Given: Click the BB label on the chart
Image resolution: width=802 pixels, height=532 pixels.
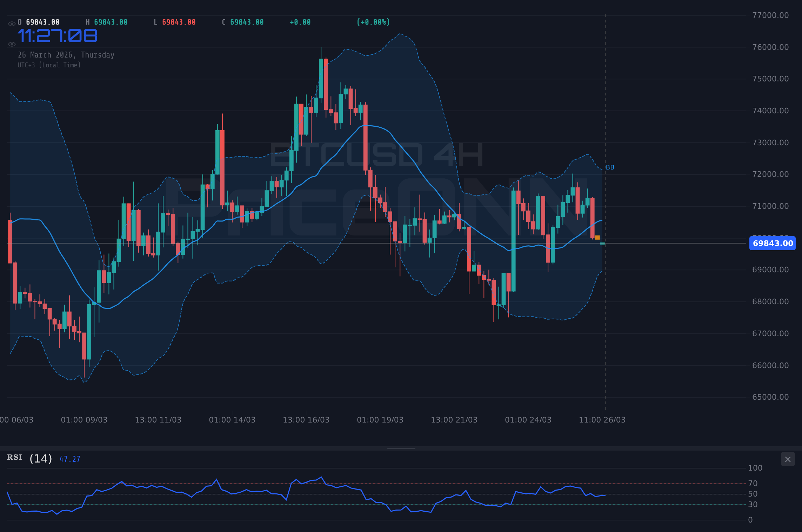Looking at the screenshot, I should point(610,167).
